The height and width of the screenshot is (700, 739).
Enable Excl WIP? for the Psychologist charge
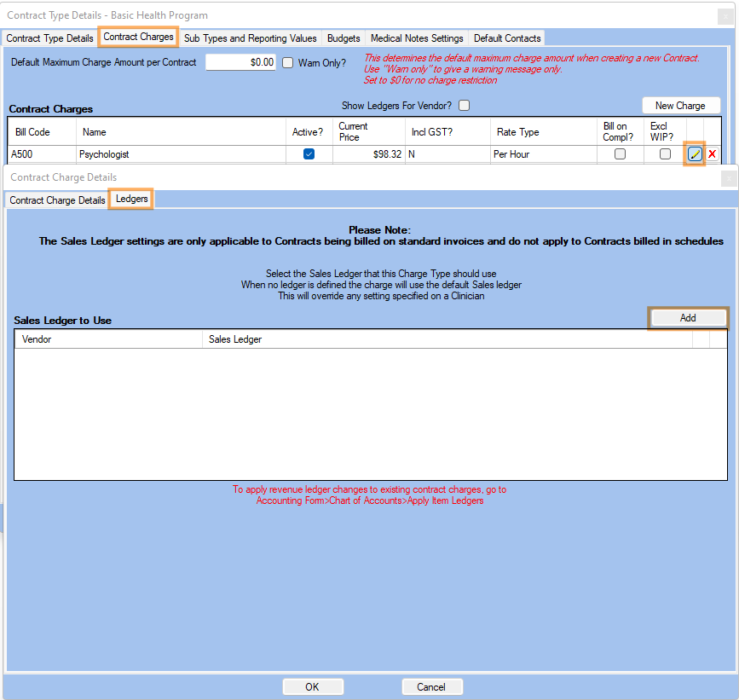pyautogui.click(x=665, y=153)
